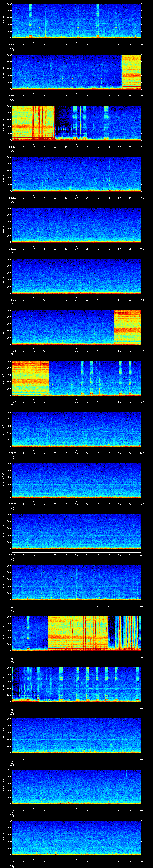
Task: Click the '28:00' end time label
Action: point(141,708)
